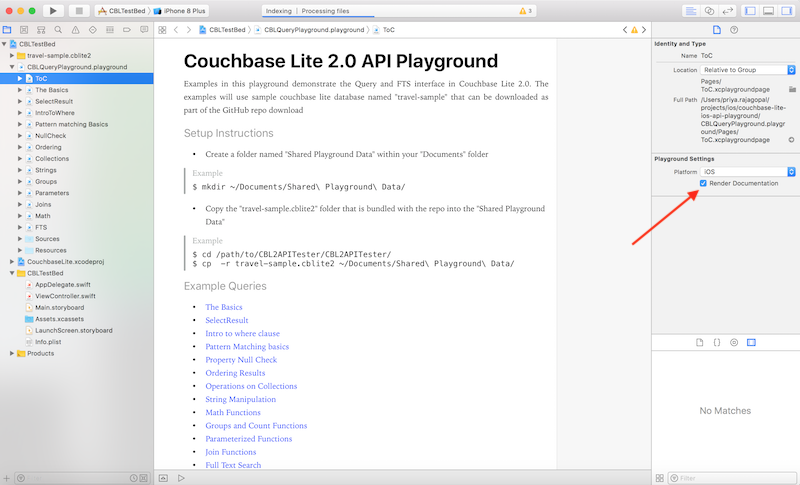
Task: Open the related items grid menu
Action: click(x=162, y=30)
